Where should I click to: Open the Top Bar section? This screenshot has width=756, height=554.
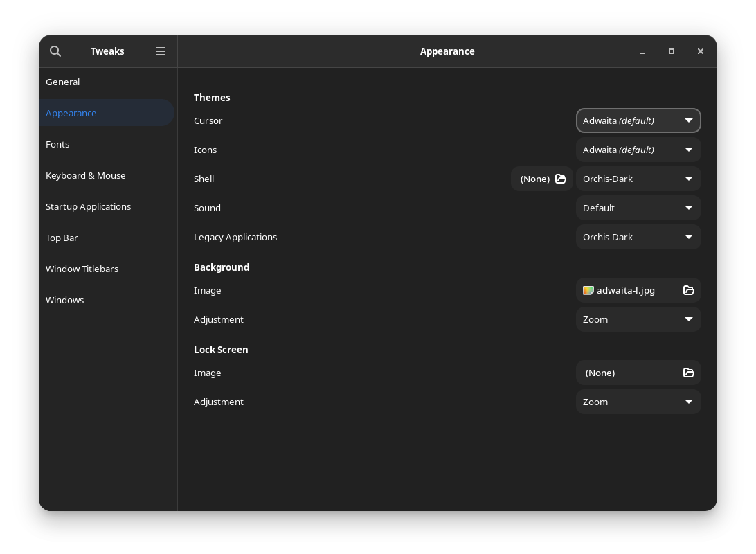[107, 238]
